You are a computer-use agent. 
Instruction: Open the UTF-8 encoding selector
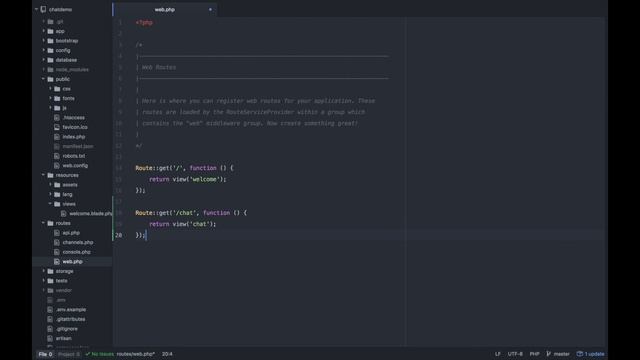point(515,354)
